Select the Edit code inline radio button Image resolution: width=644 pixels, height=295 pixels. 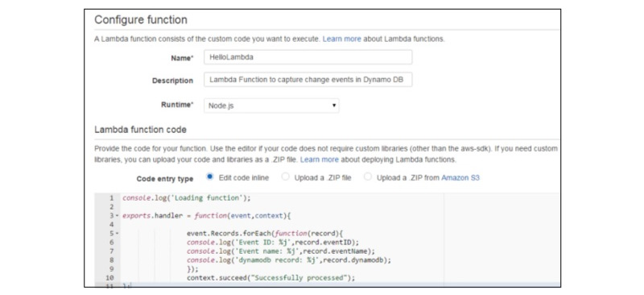[x=210, y=177]
